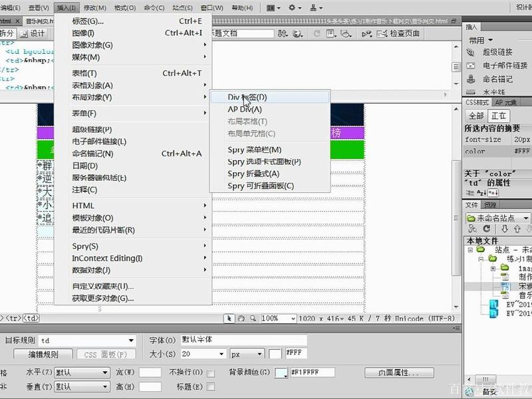Open the 表单(F) submenu
The image size is (532, 399).
click(x=133, y=113)
